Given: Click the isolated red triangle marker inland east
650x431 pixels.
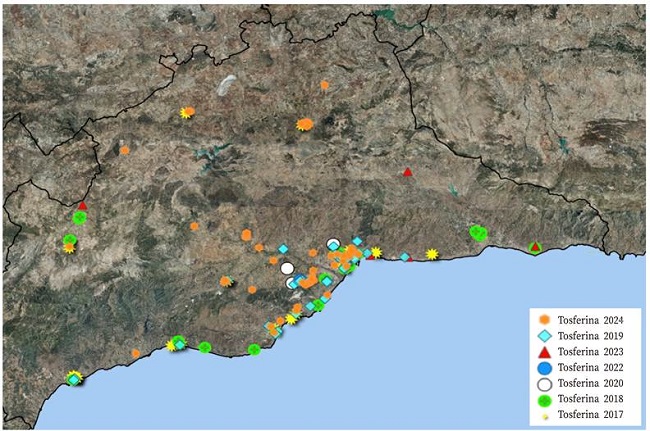Looking at the screenshot, I should pos(408,172).
